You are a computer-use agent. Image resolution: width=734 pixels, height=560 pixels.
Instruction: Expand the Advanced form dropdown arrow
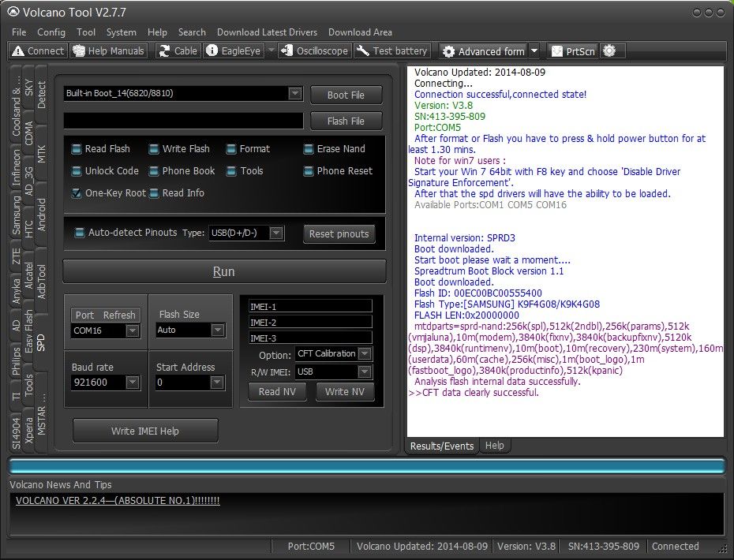click(x=534, y=51)
